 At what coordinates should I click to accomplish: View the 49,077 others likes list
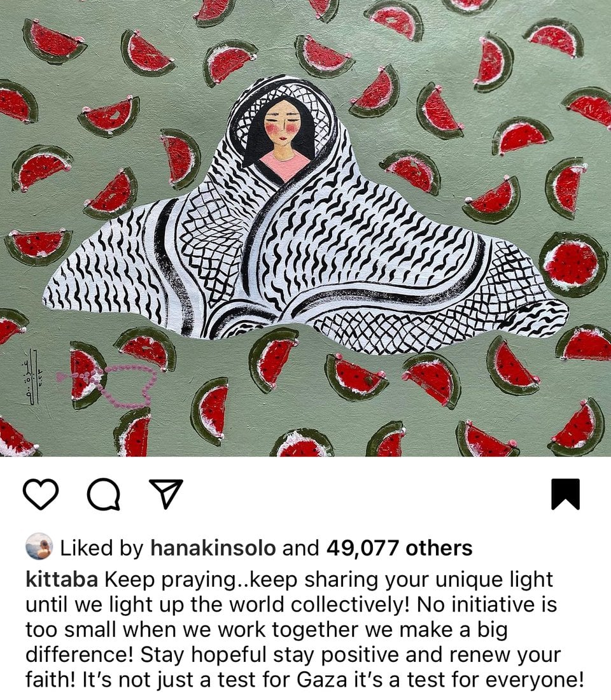(399, 548)
